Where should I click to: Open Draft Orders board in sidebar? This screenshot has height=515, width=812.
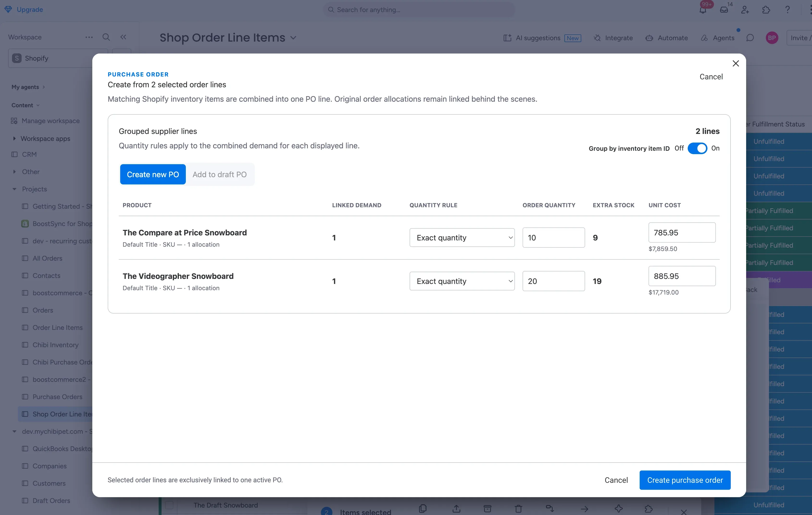[x=51, y=501]
